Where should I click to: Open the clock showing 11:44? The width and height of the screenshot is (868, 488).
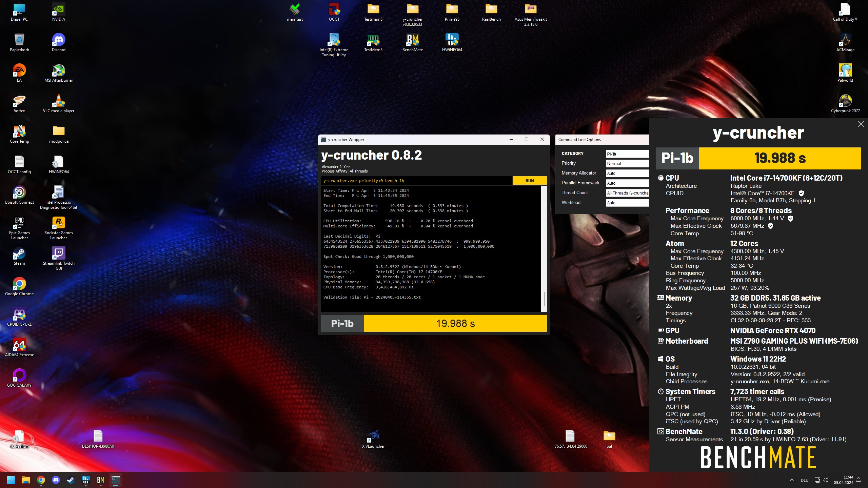[844, 480]
